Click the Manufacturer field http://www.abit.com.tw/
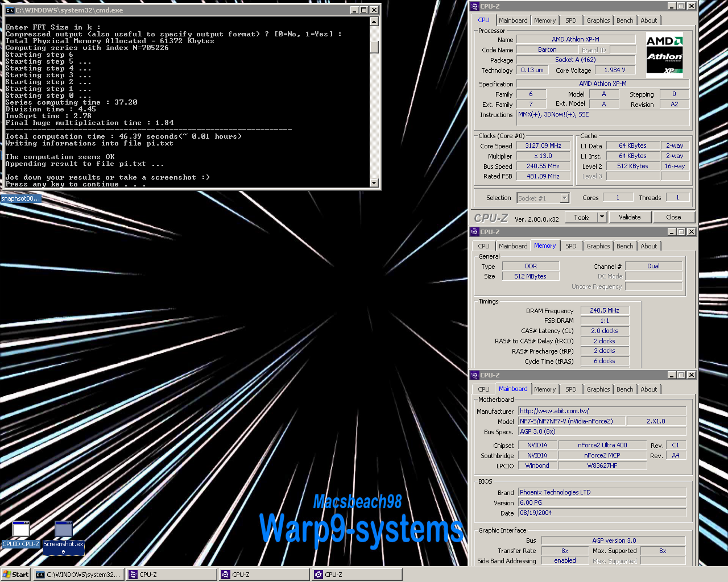 pyautogui.click(x=602, y=411)
